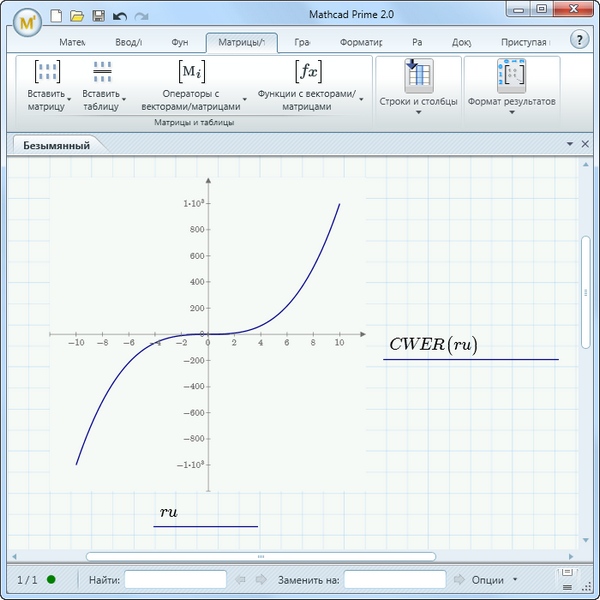Click the Open folder icon
The image size is (600, 600).
tap(76, 16)
